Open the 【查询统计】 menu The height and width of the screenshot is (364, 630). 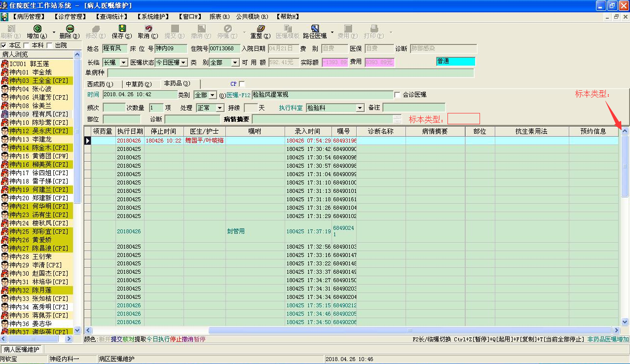(110, 16)
